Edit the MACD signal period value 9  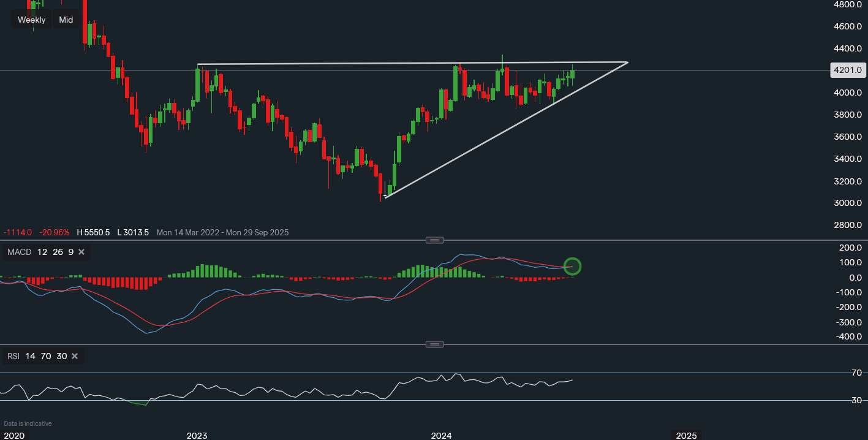click(70, 252)
